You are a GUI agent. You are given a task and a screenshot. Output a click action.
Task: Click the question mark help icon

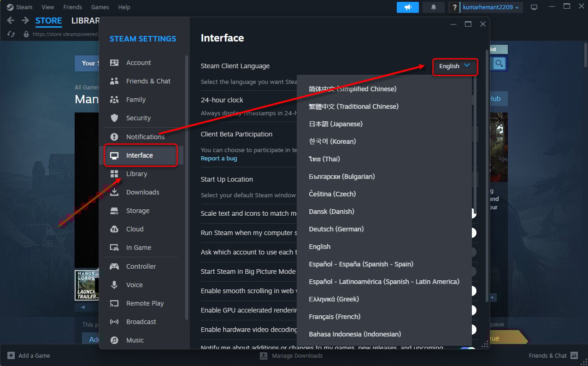coord(454,7)
